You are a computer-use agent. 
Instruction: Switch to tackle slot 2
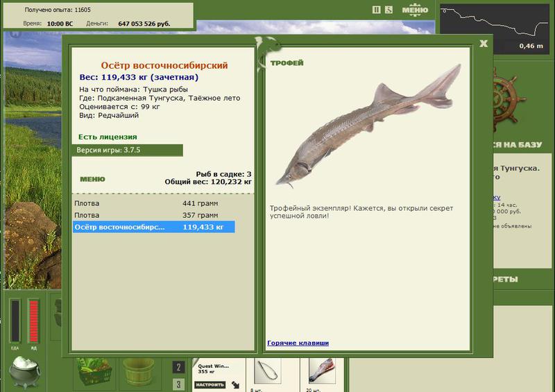[178, 367]
